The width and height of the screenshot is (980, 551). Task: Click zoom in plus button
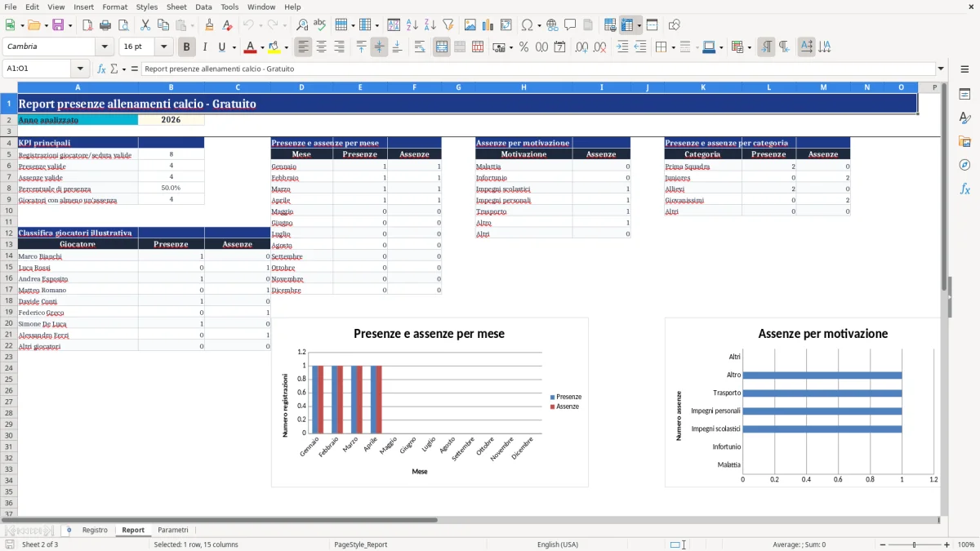pos(947,544)
